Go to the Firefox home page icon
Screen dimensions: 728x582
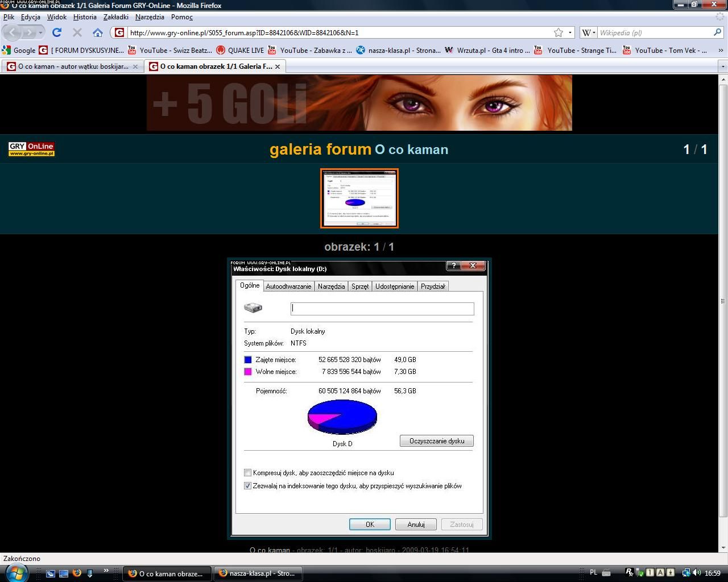click(x=98, y=32)
